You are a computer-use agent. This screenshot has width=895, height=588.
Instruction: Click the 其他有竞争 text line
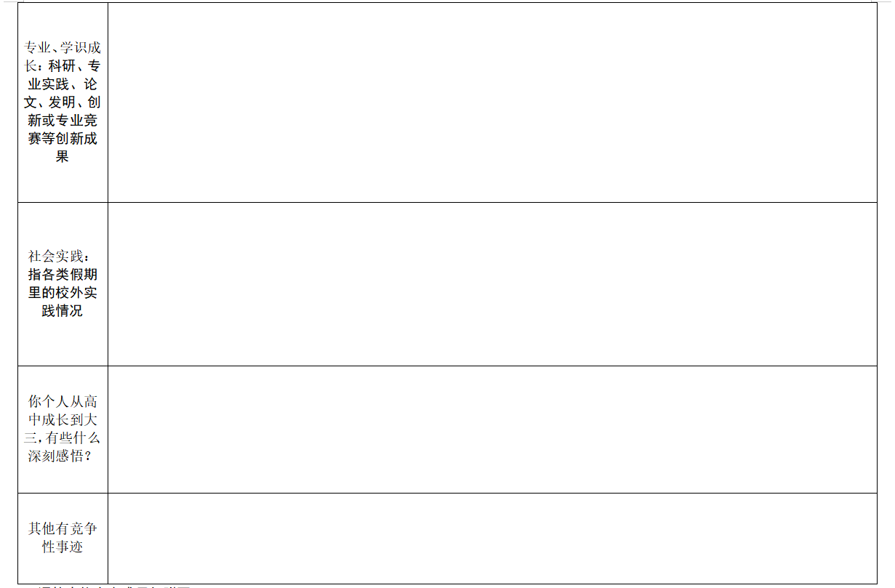point(63,528)
